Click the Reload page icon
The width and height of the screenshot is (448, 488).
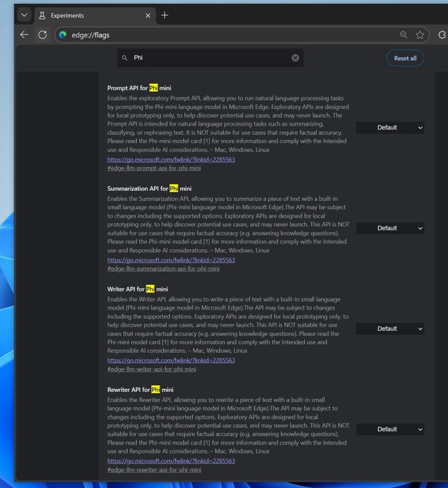click(x=42, y=34)
